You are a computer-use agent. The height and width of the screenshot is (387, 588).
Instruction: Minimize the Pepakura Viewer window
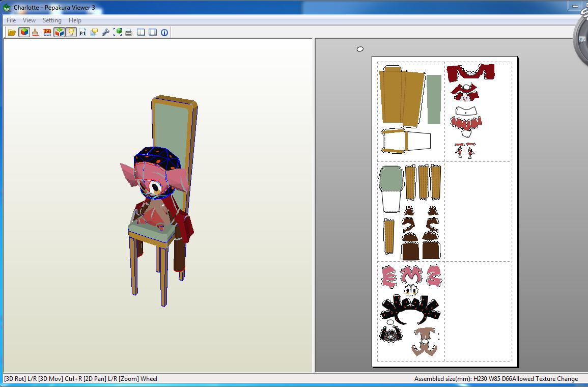click(575, 6)
